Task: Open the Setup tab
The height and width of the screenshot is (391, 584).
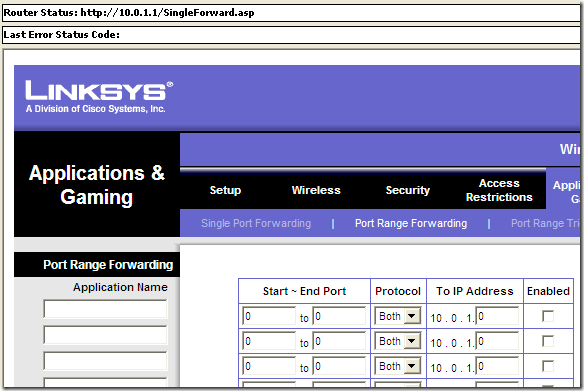Action: (x=225, y=190)
